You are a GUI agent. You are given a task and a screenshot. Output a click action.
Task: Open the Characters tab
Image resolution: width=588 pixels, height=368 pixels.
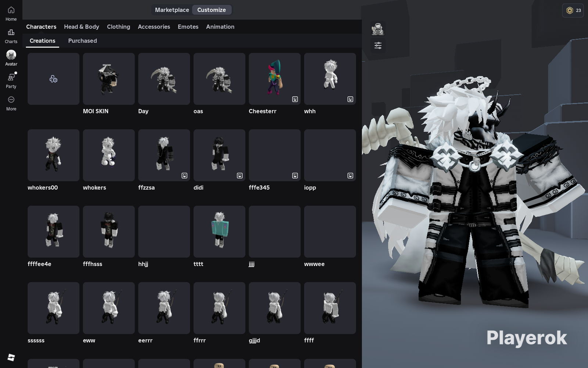41,26
